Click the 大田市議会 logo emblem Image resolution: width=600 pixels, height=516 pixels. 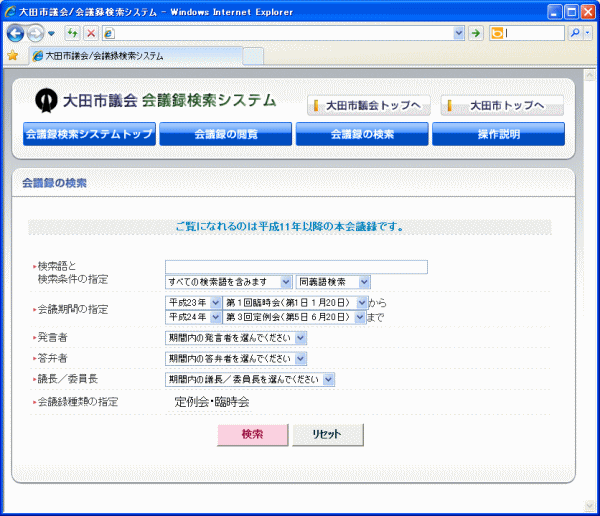click(46, 100)
